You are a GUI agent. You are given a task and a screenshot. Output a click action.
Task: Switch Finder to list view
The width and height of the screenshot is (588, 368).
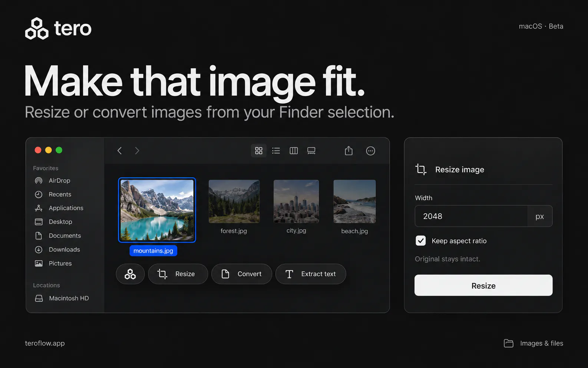click(x=276, y=151)
